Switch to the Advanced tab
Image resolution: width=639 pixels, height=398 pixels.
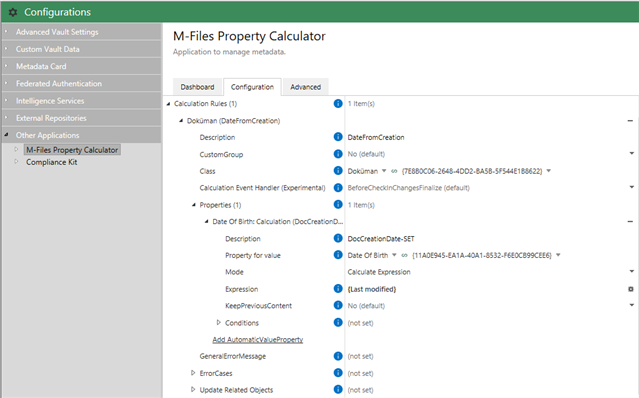pos(306,87)
